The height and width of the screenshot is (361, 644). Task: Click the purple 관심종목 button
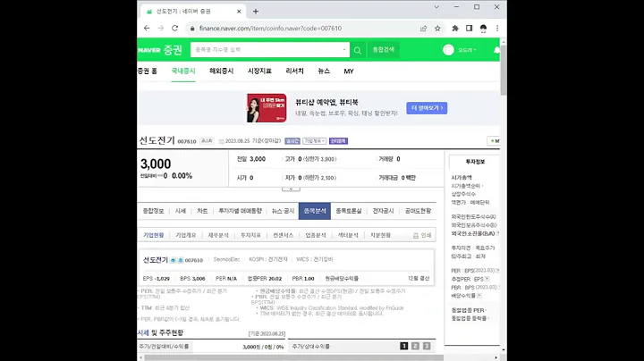(x=338, y=141)
